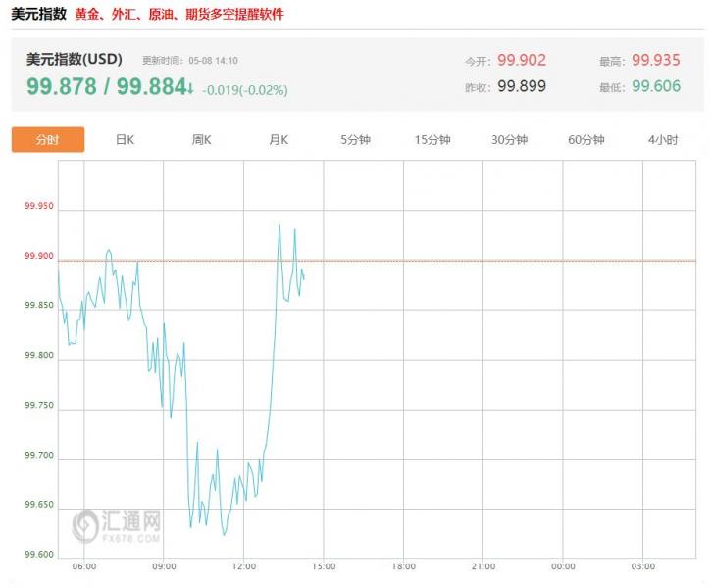Choose the 60分钟 interval tab
This screenshot has width=711, height=588.
(585, 139)
